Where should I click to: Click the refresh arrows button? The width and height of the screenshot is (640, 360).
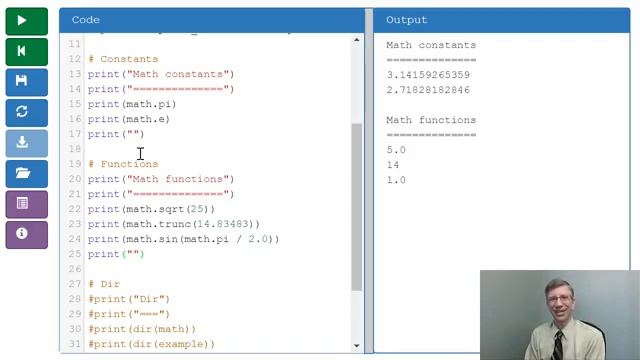pos(27,113)
